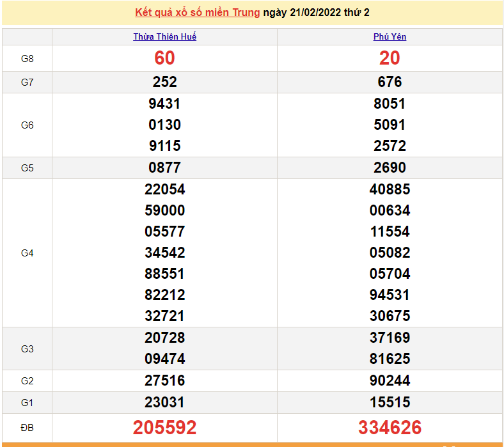
Task: Select the G5 number 2690
Action: 390,168
